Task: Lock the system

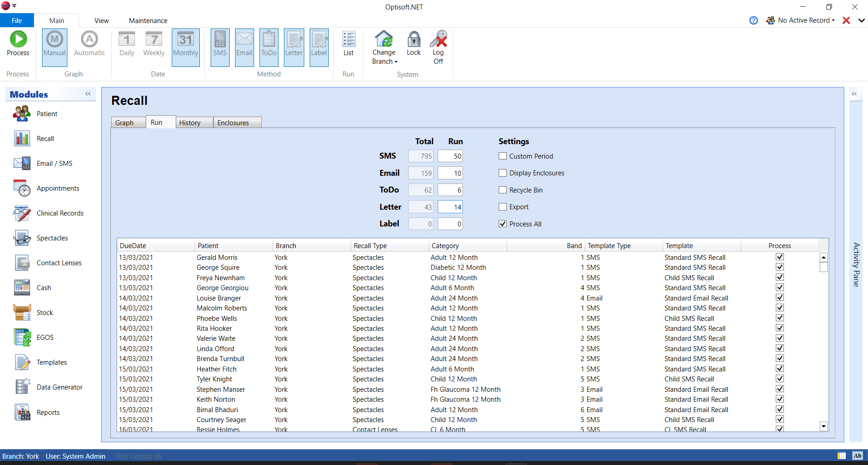Action: point(414,44)
